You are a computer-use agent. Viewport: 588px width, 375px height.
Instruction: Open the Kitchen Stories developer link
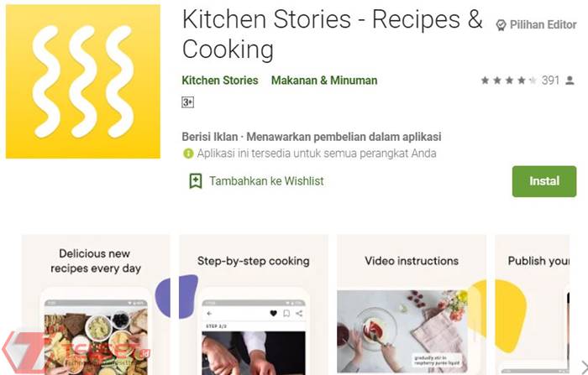(x=220, y=81)
